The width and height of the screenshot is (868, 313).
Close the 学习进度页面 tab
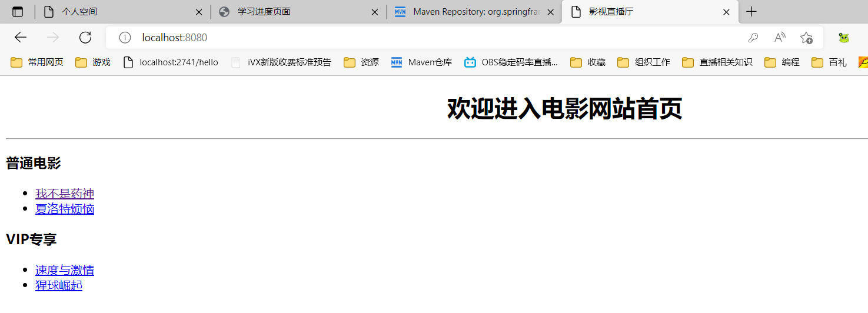pos(375,12)
